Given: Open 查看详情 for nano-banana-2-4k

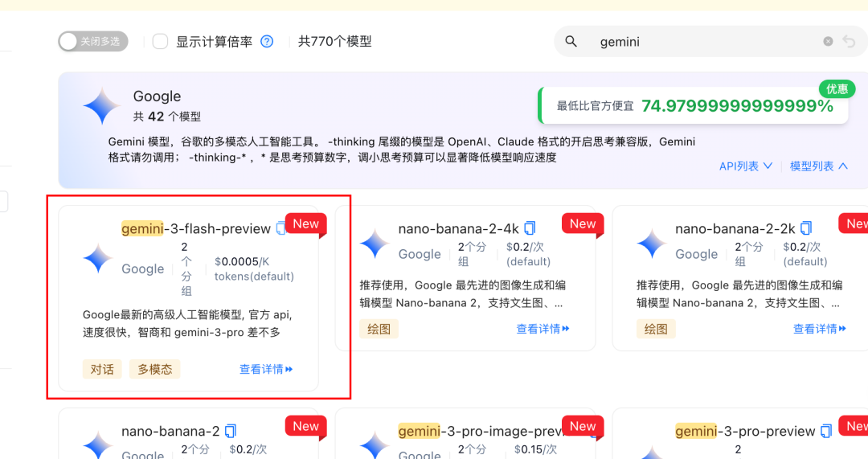Looking at the screenshot, I should coord(542,329).
